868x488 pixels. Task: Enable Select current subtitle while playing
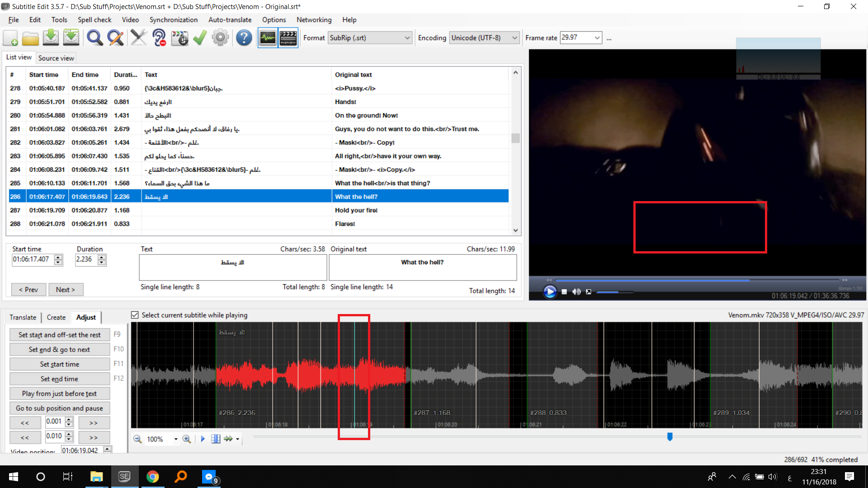[135, 315]
